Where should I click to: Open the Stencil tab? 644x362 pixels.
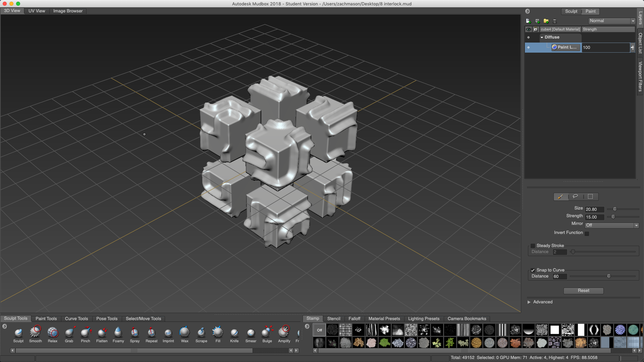click(333, 319)
